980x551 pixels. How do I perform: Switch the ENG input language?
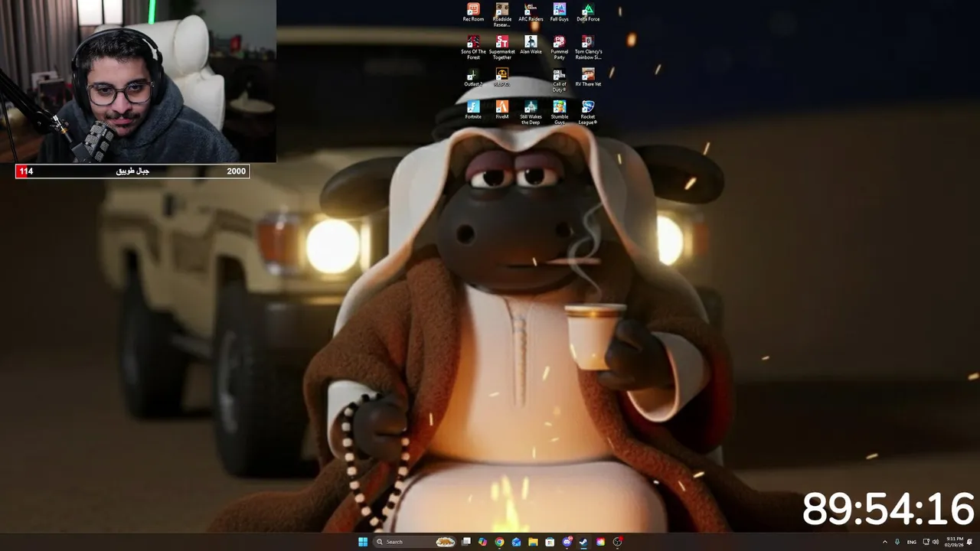coord(912,542)
